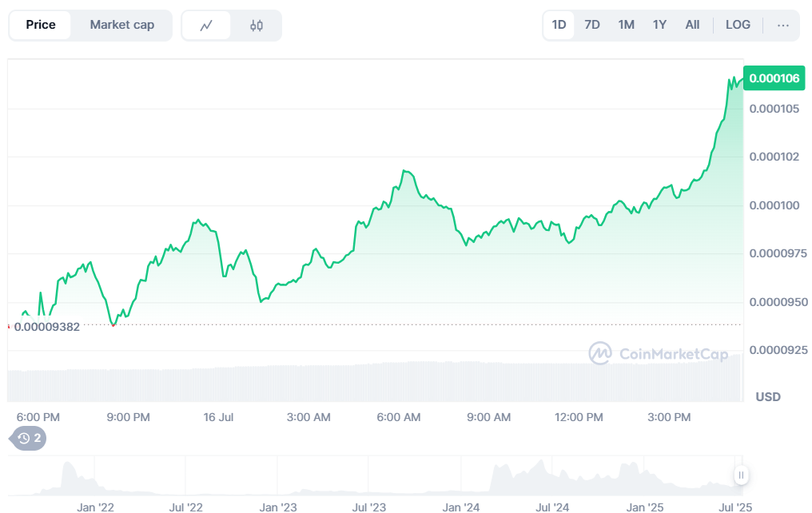The height and width of the screenshot is (513, 812).
Task: Select the Price tab
Action: tap(41, 25)
